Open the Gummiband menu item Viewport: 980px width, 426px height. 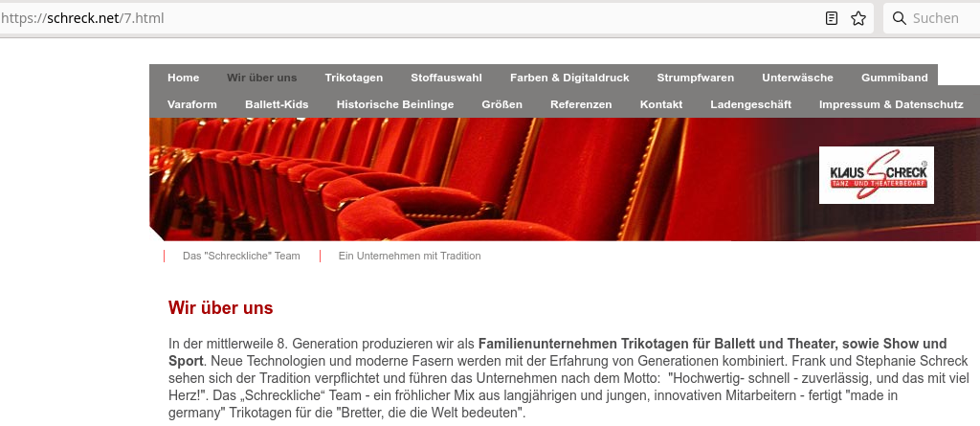coord(895,78)
